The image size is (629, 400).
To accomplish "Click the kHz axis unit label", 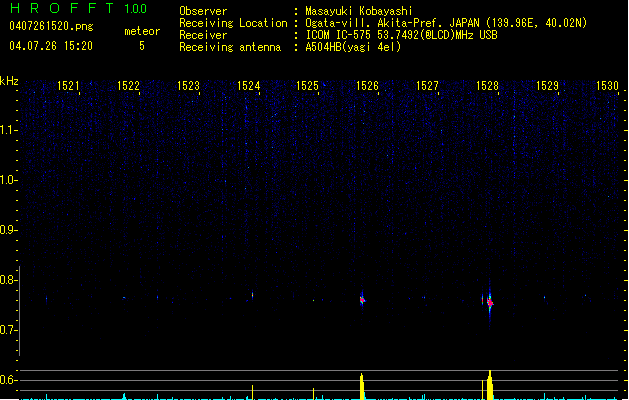I will coord(9,80).
